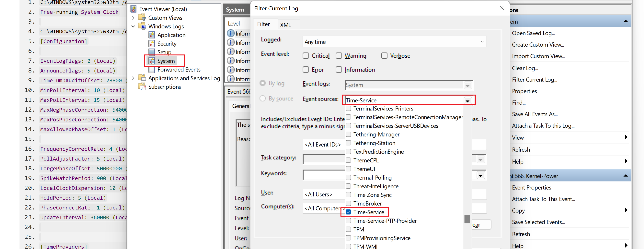
Task: Select the By source radio button
Action: coord(263,98)
